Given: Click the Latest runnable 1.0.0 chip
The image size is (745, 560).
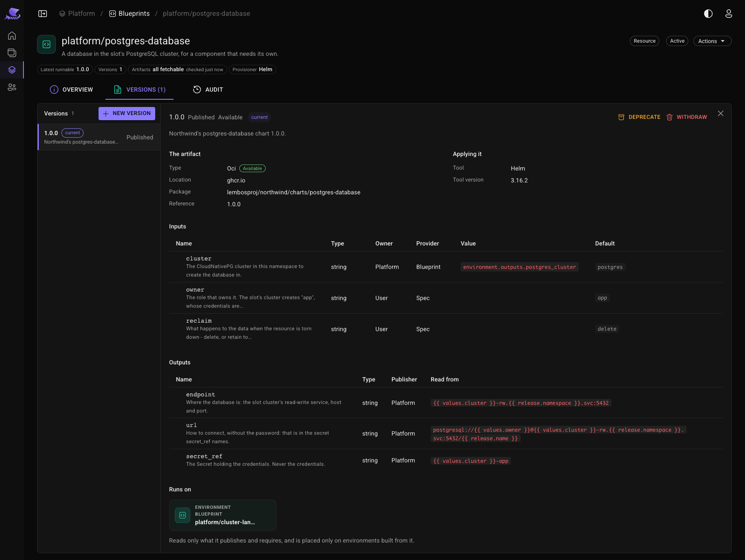Looking at the screenshot, I should pos(65,69).
